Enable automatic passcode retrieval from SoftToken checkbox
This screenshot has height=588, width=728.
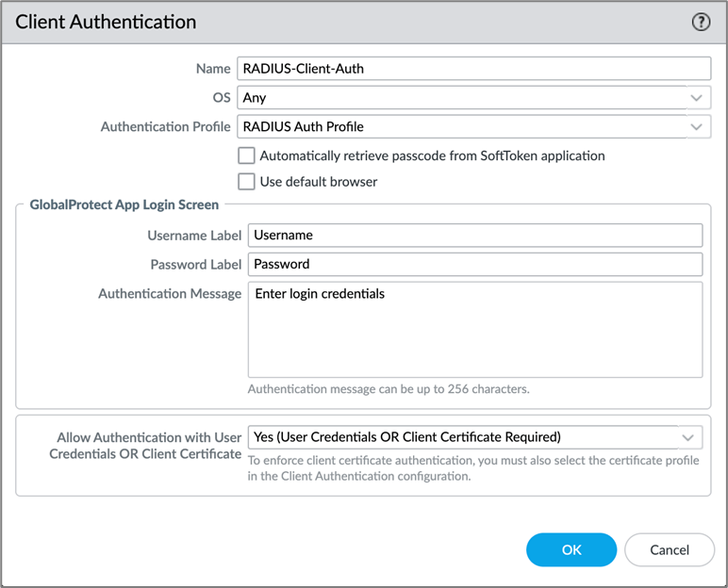(x=246, y=155)
